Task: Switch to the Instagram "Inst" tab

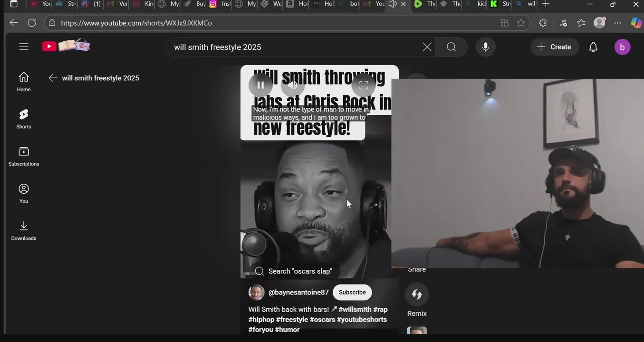Action: [x=220, y=4]
